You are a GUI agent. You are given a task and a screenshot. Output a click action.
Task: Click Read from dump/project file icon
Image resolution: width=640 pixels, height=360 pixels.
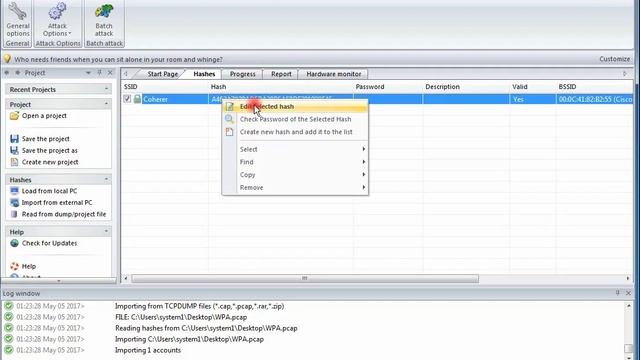[x=14, y=214]
